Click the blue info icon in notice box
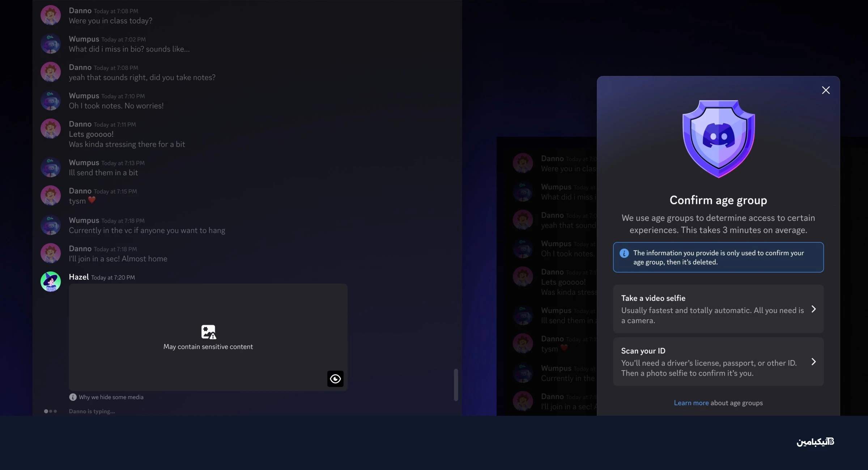Image resolution: width=868 pixels, height=470 pixels. tap(624, 253)
